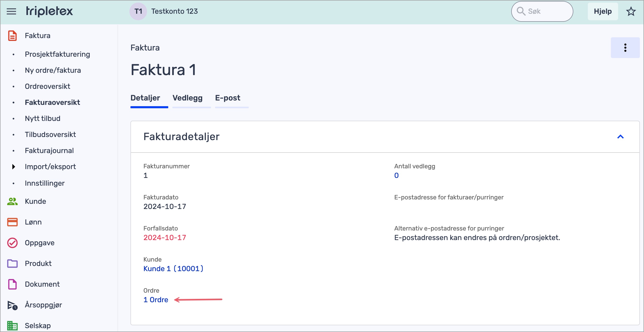Expand the Import/eksport tree item
The height and width of the screenshot is (332, 644).
14,167
